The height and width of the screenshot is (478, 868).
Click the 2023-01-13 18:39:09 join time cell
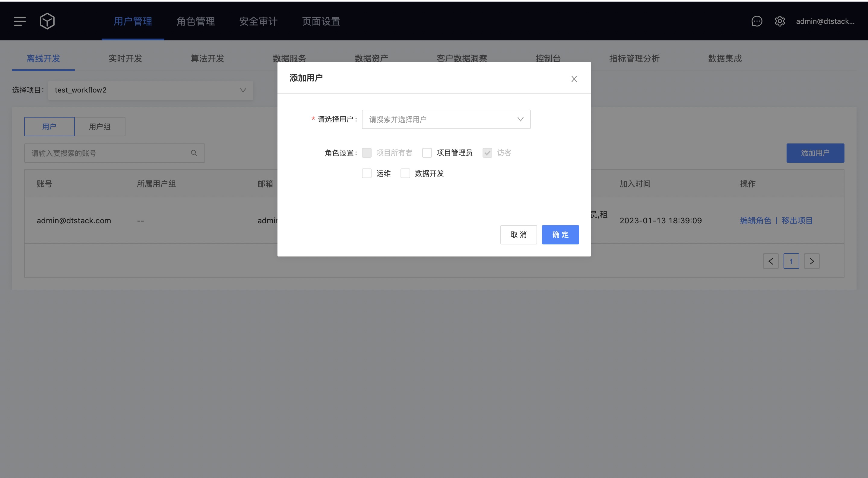pyautogui.click(x=661, y=221)
